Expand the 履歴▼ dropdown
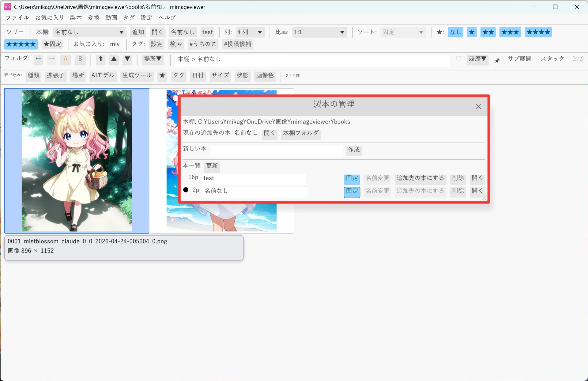The image size is (588, 381). coord(478,59)
